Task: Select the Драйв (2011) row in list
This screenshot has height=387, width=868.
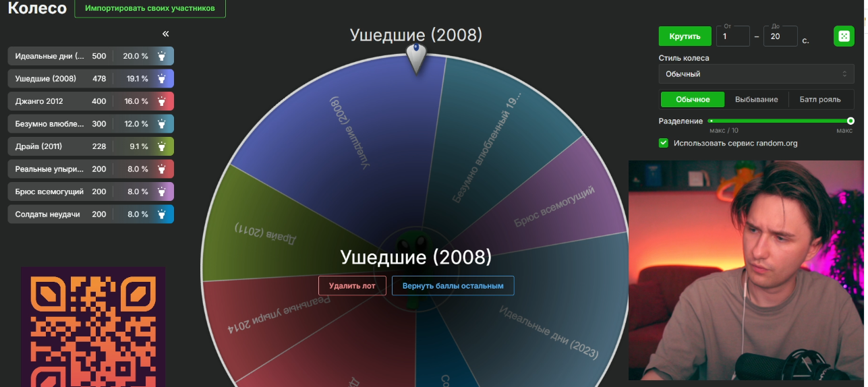Action: point(91,146)
